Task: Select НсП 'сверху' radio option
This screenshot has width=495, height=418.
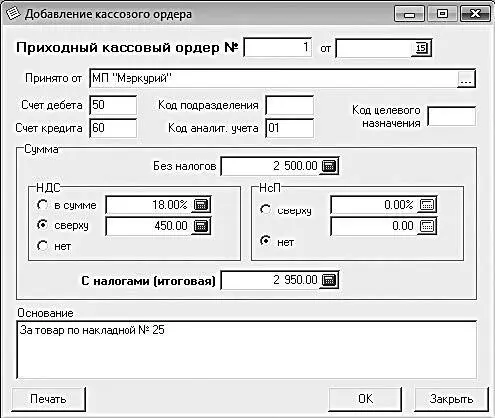Action: click(x=265, y=210)
